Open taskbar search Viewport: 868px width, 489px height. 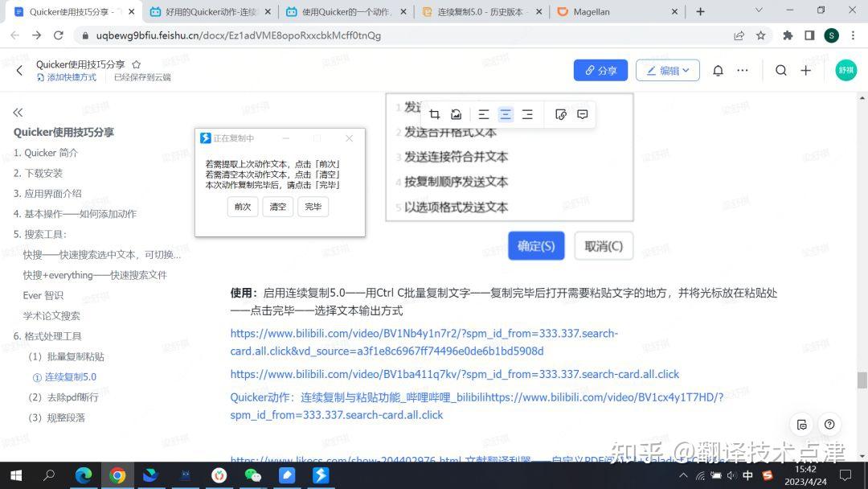49,475
